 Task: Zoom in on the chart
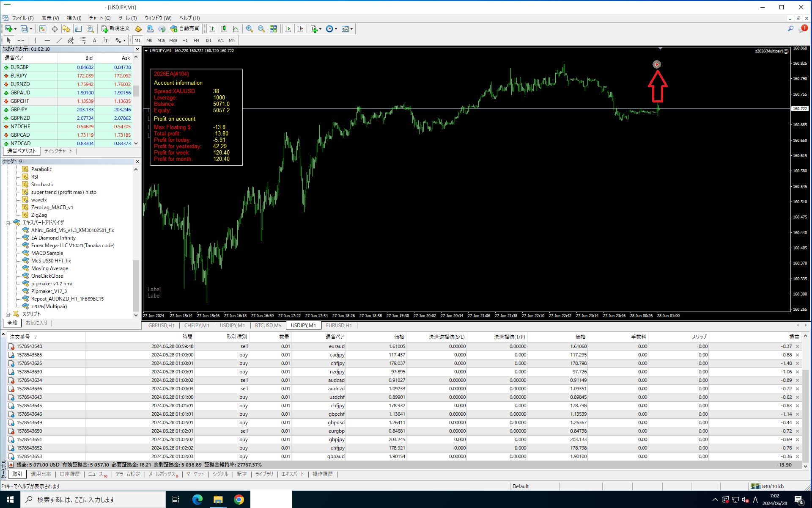click(x=250, y=29)
